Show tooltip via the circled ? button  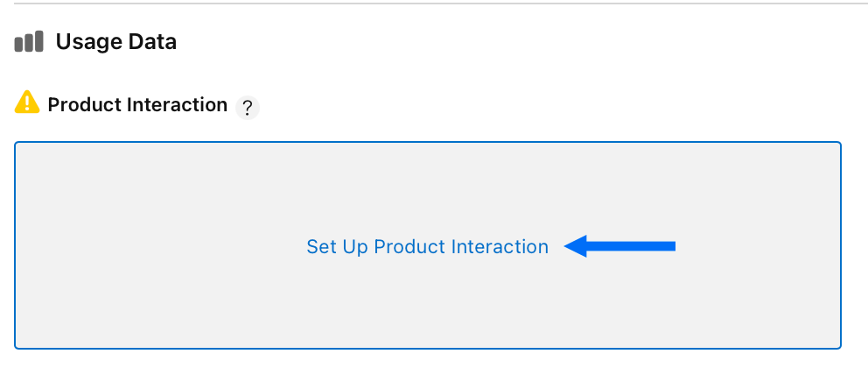[x=248, y=108]
